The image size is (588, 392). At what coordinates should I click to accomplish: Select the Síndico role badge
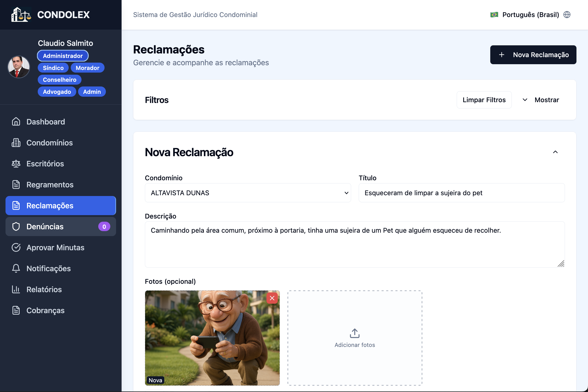coord(53,68)
